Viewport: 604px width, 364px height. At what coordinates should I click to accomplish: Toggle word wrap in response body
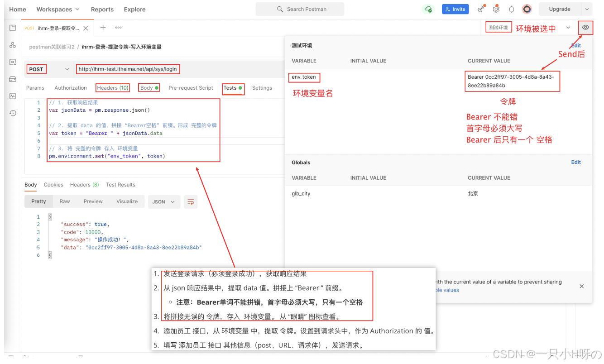click(191, 202)
